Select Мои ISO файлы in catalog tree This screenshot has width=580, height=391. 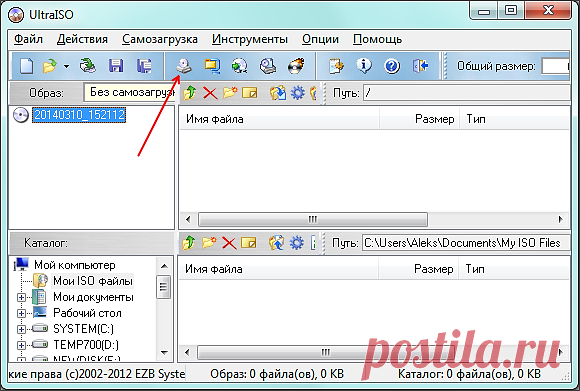[x=93, y=281]
